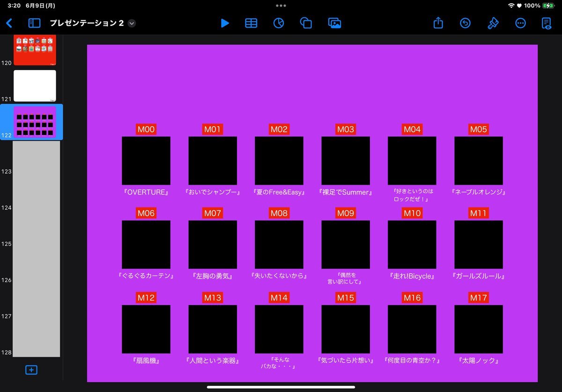Select the 『おいでシャンプー』 caption
This screenshot has height=392, width=562.
click(x=213, y=192)
